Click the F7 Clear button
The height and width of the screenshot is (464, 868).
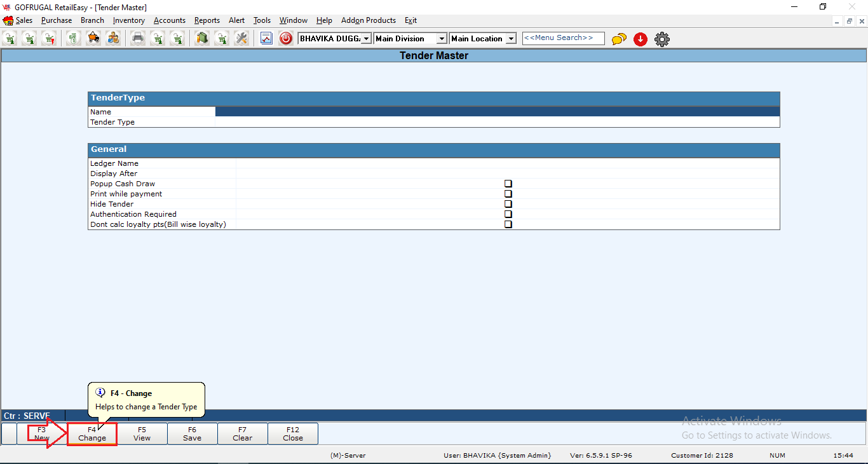point(243,434)
